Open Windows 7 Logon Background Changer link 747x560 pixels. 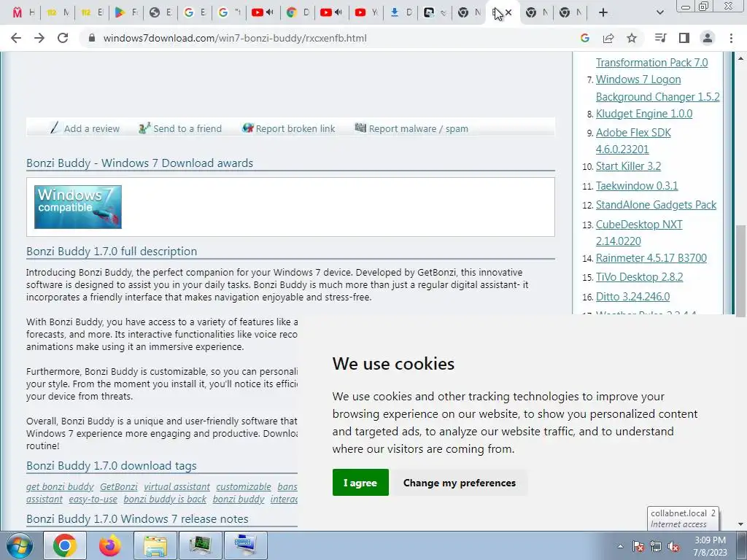click(x=657, y=88)
